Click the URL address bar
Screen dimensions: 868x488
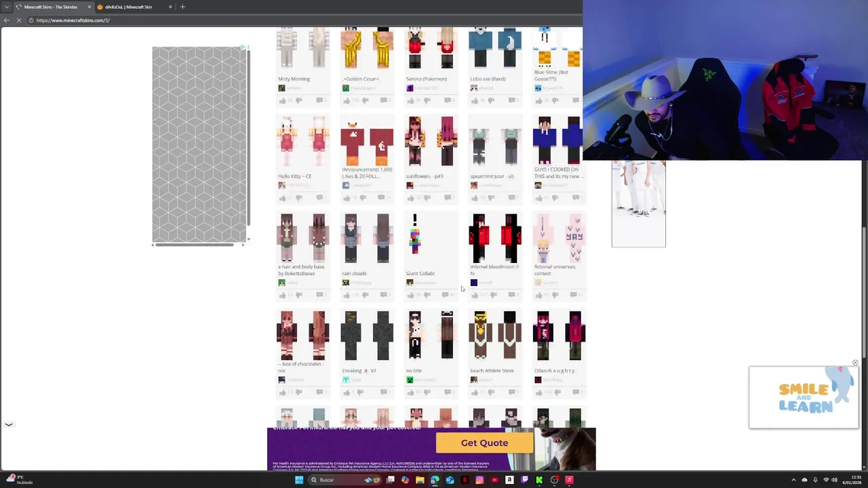click(305, 20)
